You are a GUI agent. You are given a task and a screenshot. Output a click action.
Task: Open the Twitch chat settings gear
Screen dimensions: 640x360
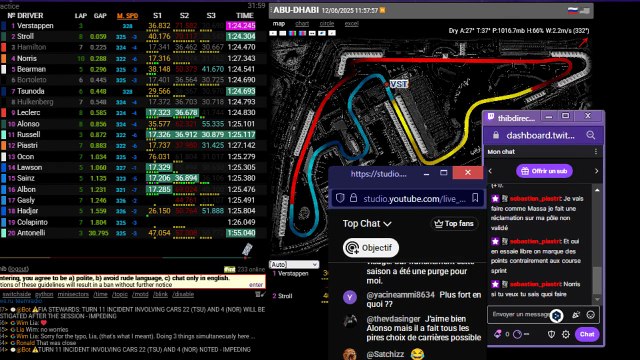[x=566, y=334]
